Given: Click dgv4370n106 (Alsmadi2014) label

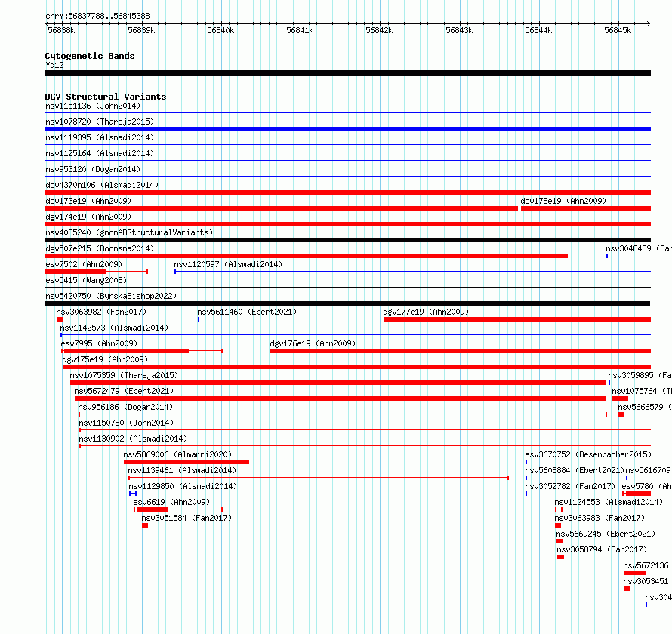Looking at the screenshot, I should click(x=102, y=185).
